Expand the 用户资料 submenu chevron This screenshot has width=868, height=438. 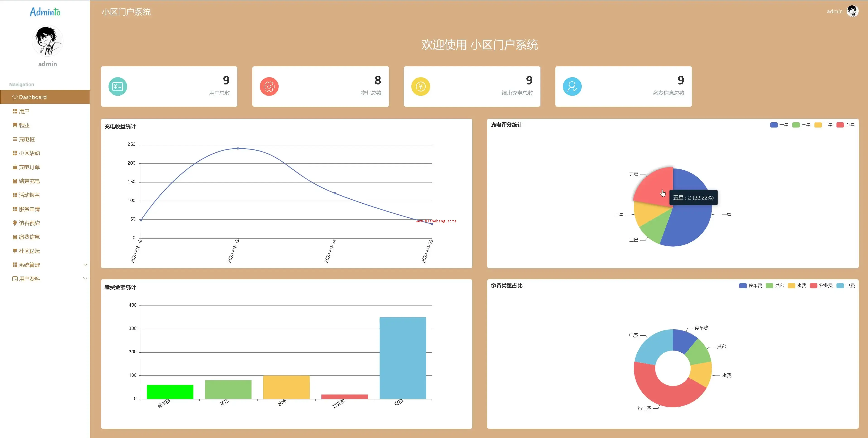[85, 279]
